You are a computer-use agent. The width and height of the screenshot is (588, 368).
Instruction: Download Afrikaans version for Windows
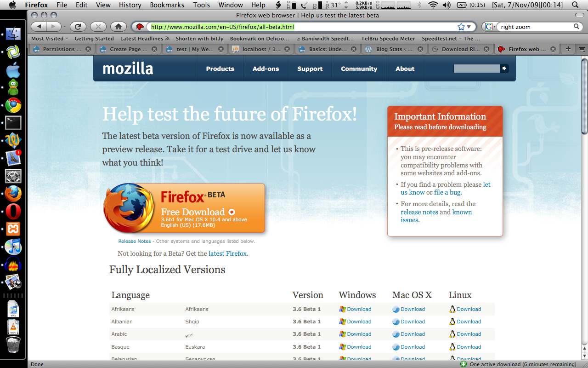click(359, 309)
